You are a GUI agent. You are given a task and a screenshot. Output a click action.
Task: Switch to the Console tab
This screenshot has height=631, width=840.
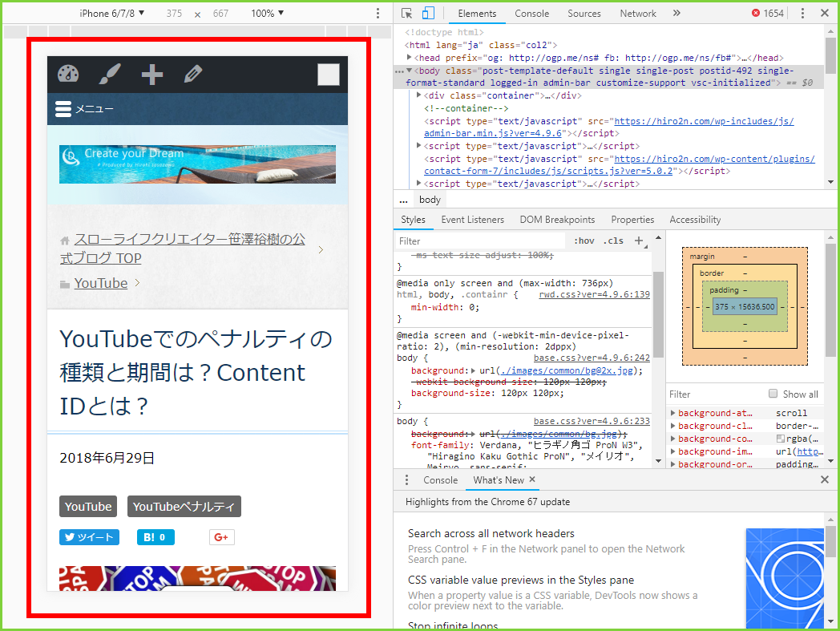coord(532,14)
